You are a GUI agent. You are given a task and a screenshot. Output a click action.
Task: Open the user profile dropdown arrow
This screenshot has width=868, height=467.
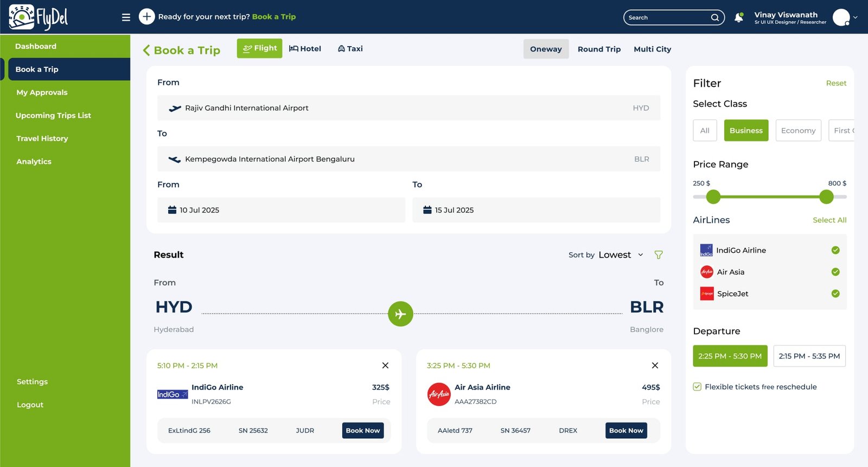point(856,17)
